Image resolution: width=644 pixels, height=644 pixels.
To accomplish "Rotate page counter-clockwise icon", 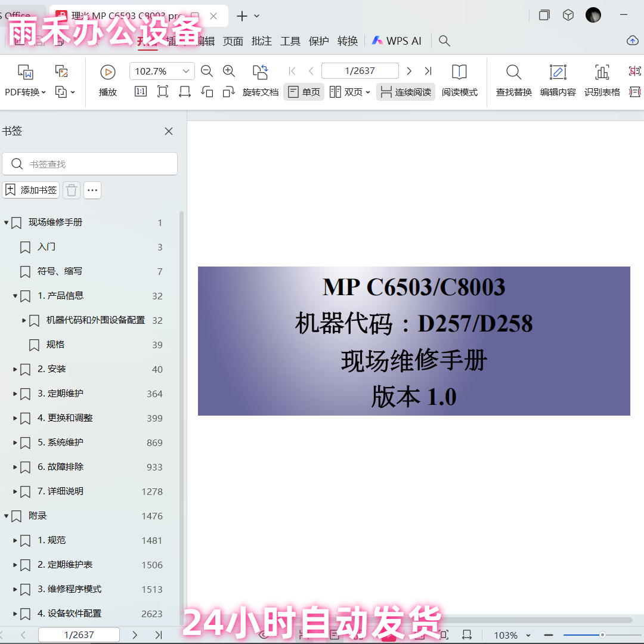I will click(x=207, y=92).
